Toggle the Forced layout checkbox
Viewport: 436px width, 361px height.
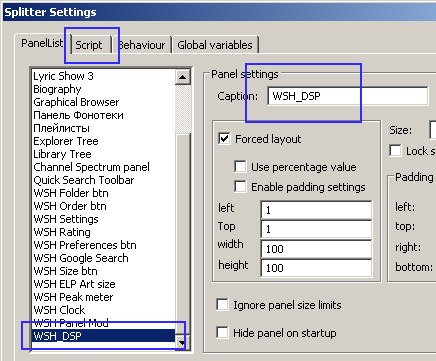224,138
